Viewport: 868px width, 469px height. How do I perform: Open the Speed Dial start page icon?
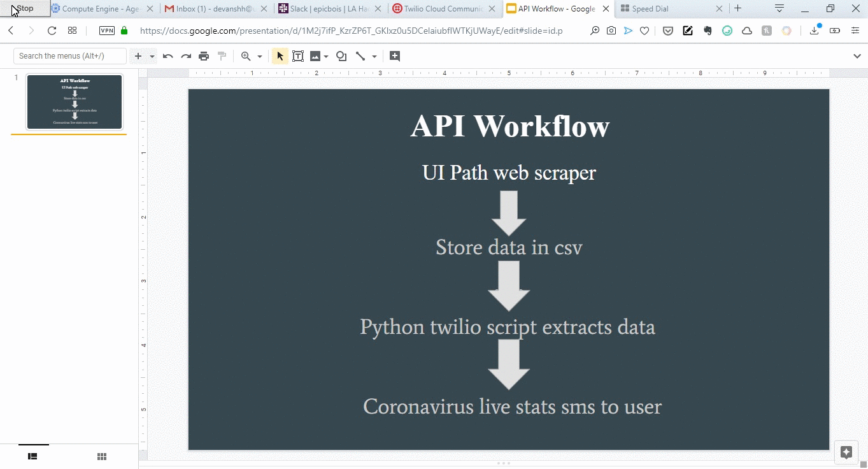[73, 31]
